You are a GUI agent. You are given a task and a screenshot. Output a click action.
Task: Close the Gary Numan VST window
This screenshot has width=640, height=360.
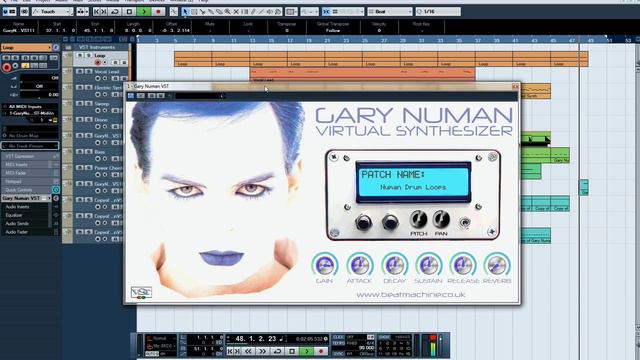pos(515,87)
